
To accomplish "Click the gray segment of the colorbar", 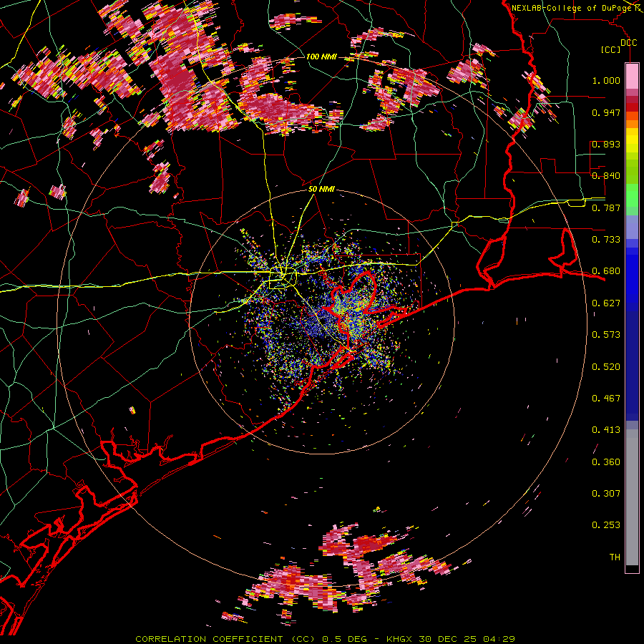I will pos(632,497).
